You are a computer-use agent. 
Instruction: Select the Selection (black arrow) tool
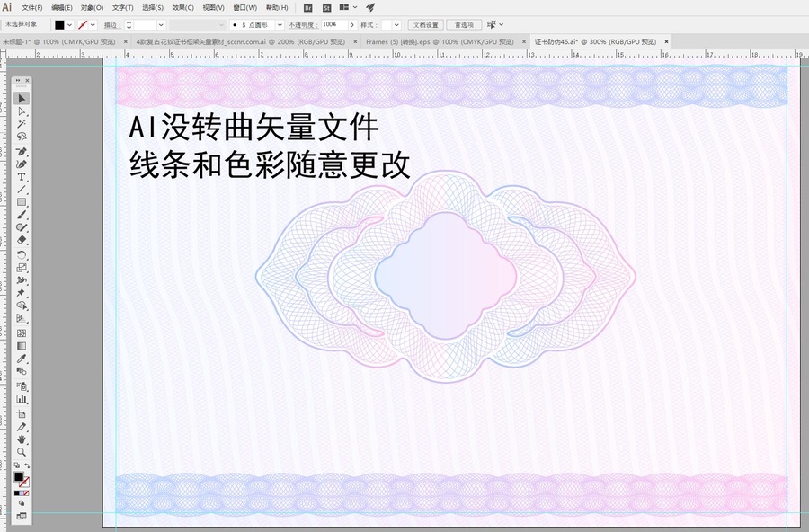(x=22, y=99)
